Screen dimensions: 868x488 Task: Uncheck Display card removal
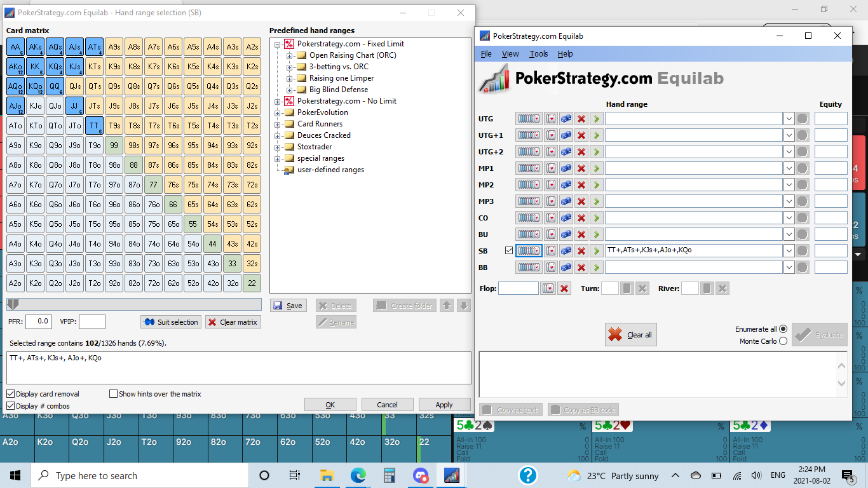[11, 394]
